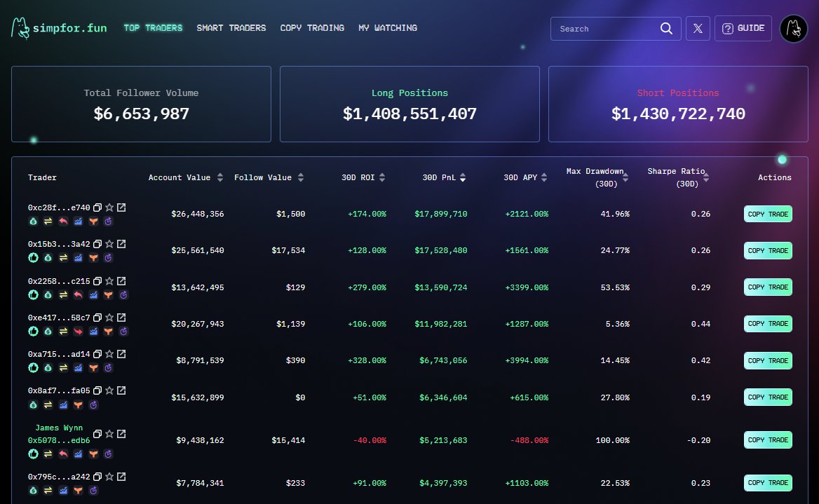Click the simpfor.fun logo
This screenshot has height=504, width=819.
pyautogui.click(x=59, y=28)
